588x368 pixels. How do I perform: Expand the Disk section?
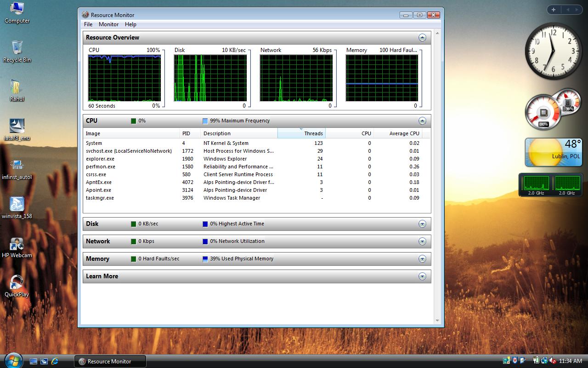click(x=422, y=224)
